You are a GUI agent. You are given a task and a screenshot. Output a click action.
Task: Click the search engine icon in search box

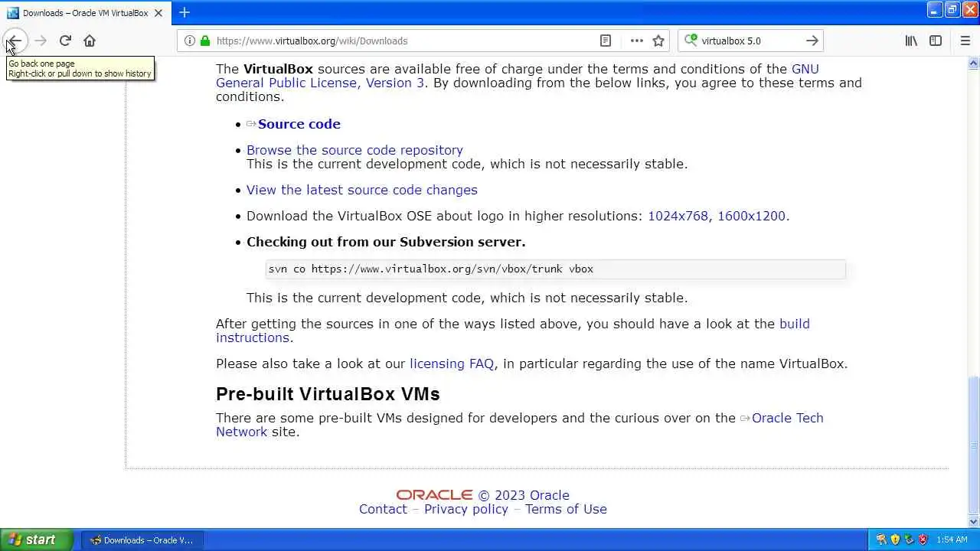coord(691,40)
